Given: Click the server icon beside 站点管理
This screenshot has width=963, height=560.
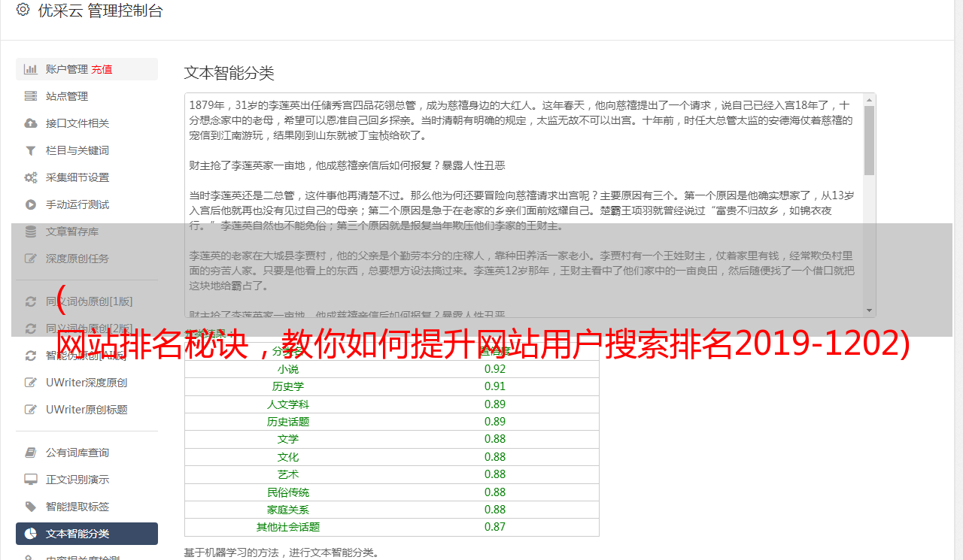Looking at the screenshot, I should coord(31,96).
